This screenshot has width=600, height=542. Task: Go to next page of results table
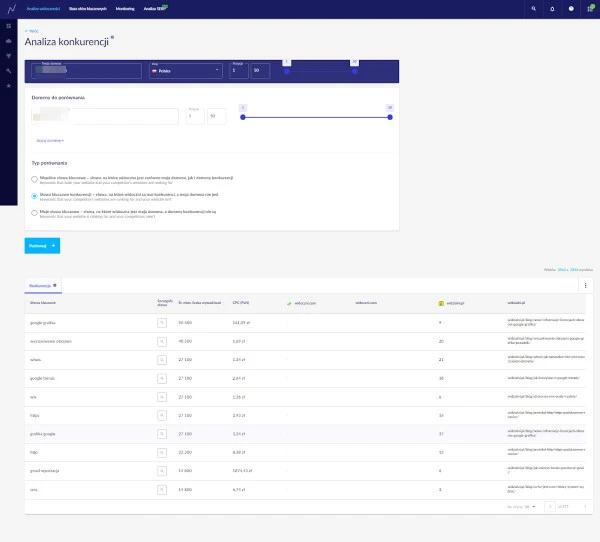[585, 507]
